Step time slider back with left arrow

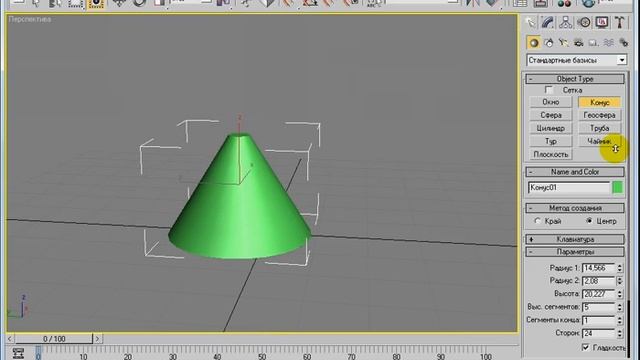pyautogui.click(x=10, y=339)
